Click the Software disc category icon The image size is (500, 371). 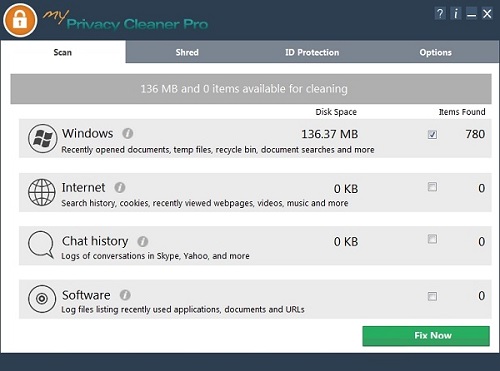[42, 299]
